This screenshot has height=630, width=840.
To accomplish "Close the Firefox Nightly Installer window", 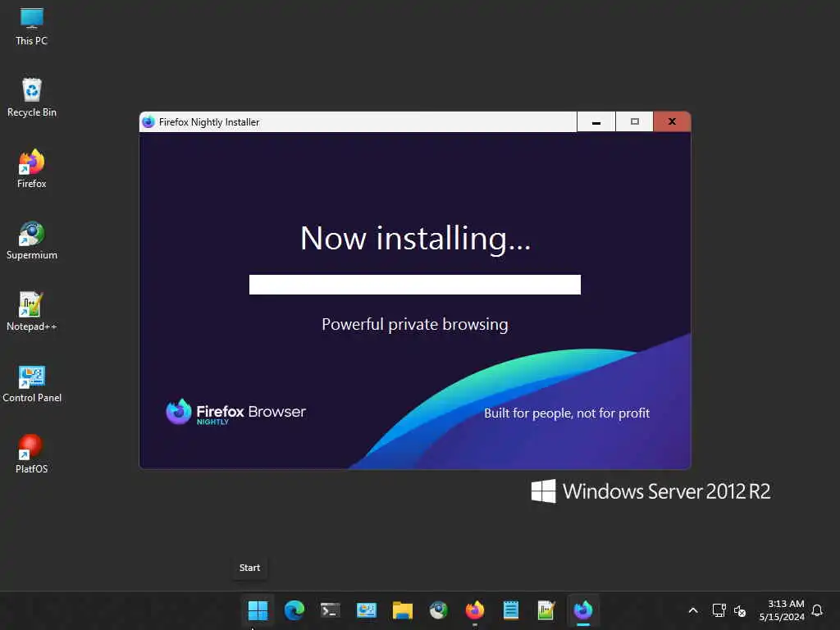I will [672, 121].
